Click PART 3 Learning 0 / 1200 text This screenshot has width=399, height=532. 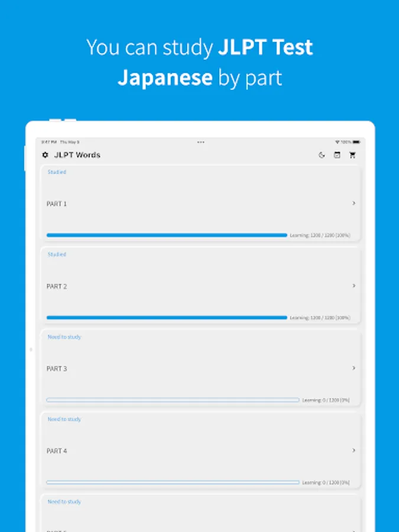point(326,400)
